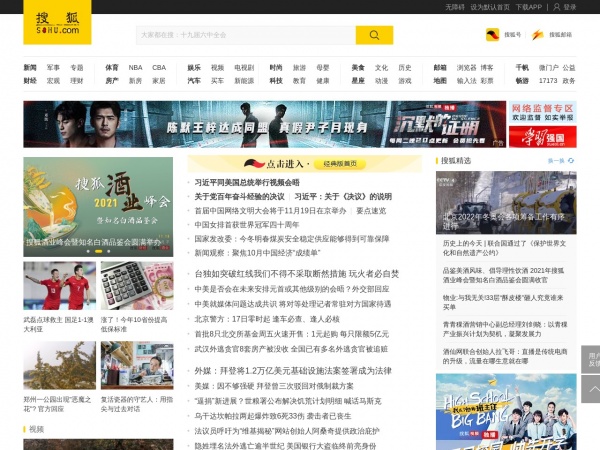Open 北京警方：17日零时起 article
Screen dimensions: 600x450
click(x=267, y=319)
